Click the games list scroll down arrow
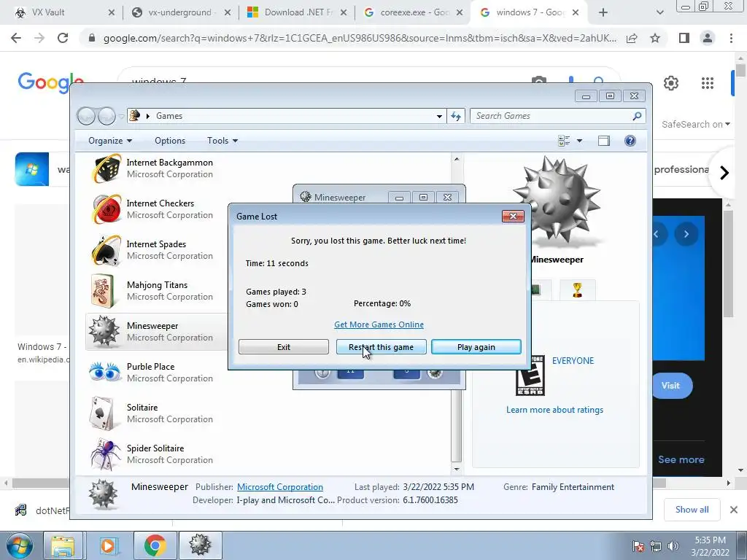Viewport: 747px width, 560px height. [x=457, y=469]
